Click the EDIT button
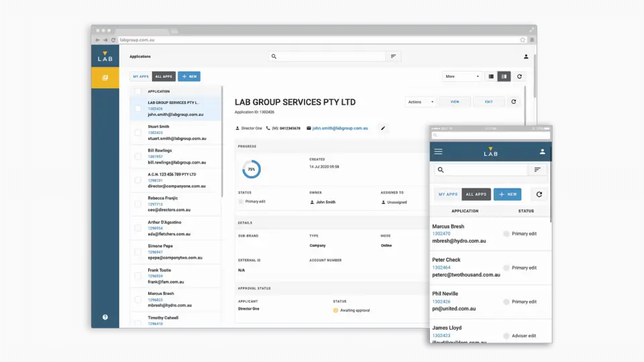Screen dimensions: 644x362 488,102
